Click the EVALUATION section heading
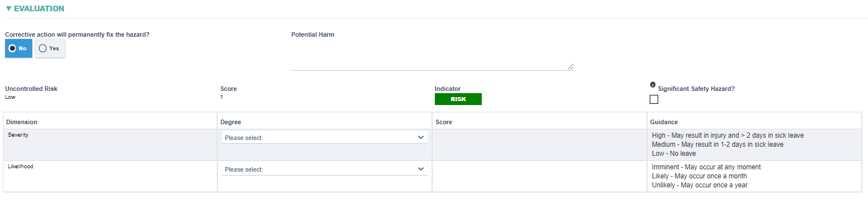Viewport: 868px width, 210px height. (39, 8)
